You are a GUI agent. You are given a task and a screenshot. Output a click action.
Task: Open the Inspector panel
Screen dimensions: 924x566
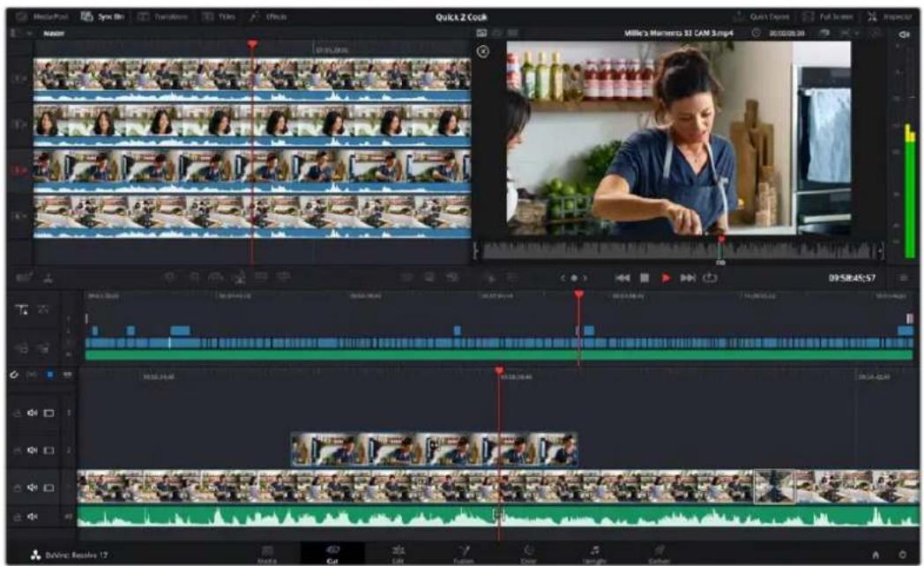(x=890, y=17)
